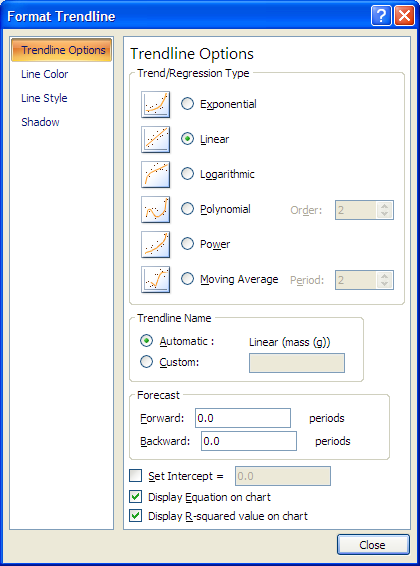Open the Line Style section
420x566 pixels.
click(44, 98)
